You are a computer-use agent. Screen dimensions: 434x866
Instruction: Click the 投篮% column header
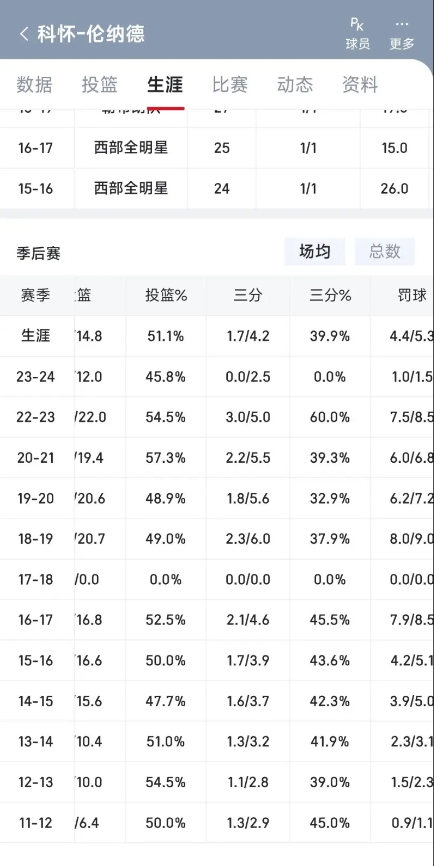click(166, 295)
